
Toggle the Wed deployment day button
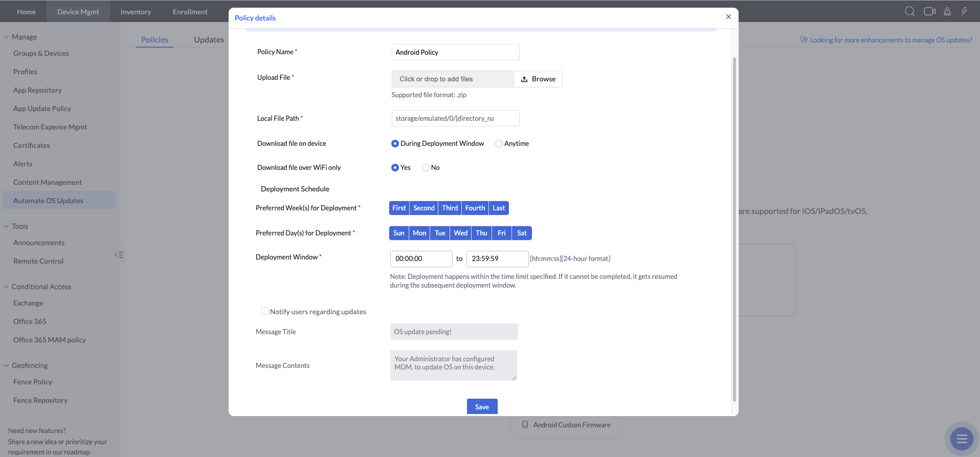click(460, 233)
